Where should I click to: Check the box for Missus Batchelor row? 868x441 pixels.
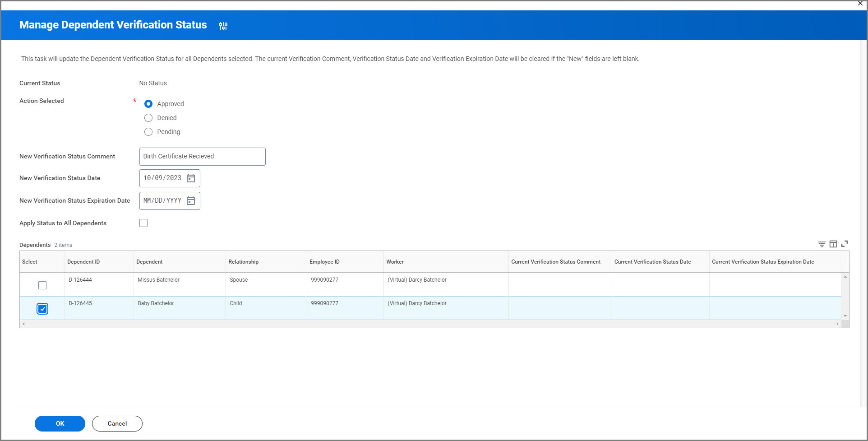pos(42,285)
